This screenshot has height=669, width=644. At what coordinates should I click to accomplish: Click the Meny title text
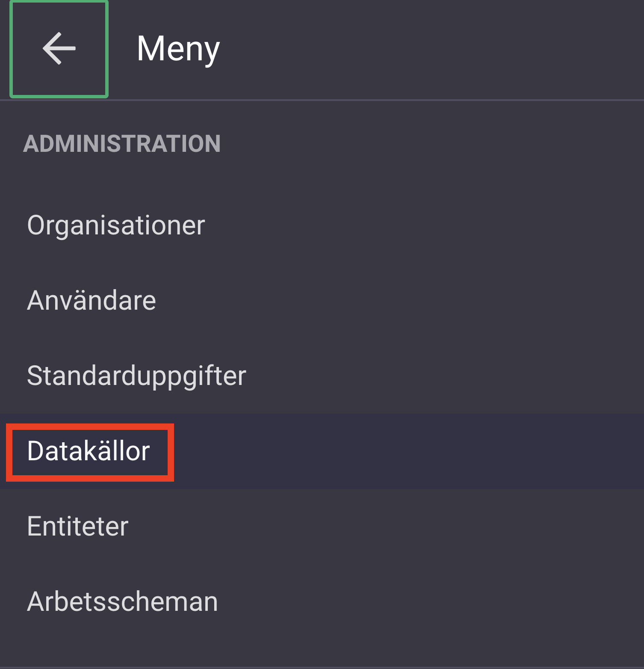point(177,48)
